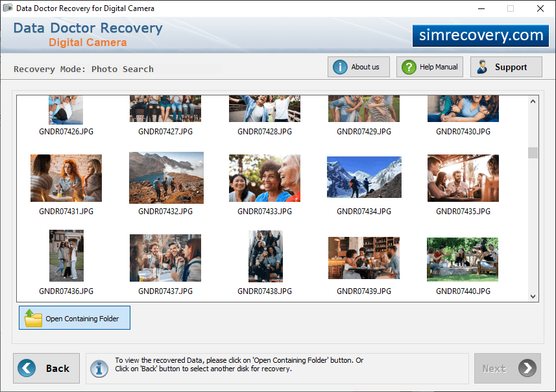Select thumbnail of GNDR07437.JPG
This screenshot has height=392, width=556.
tap(165, 258)
